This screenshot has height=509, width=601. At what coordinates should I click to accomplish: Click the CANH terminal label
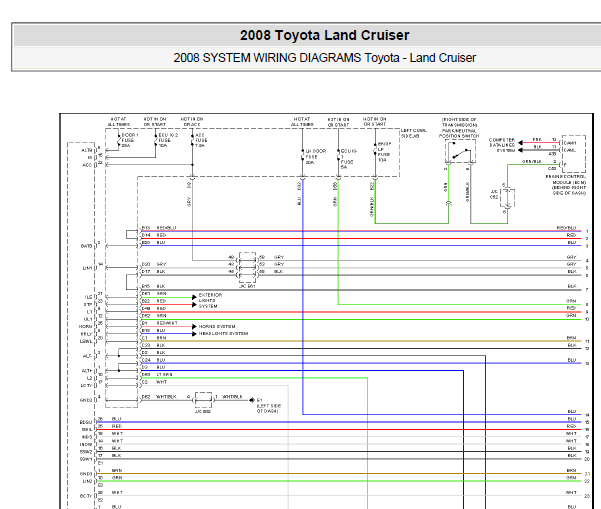[569, 143]
